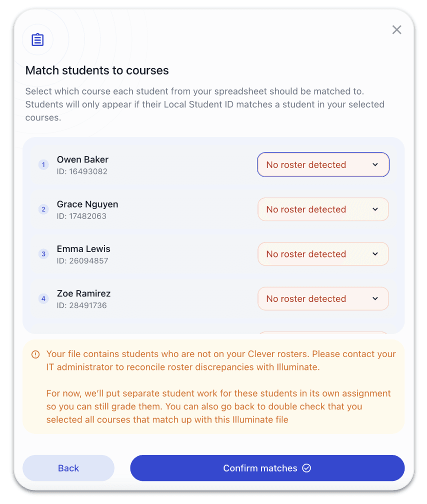The image size is (427, 504).
Task: Click row number 4 badge
Action: point(43,299)
